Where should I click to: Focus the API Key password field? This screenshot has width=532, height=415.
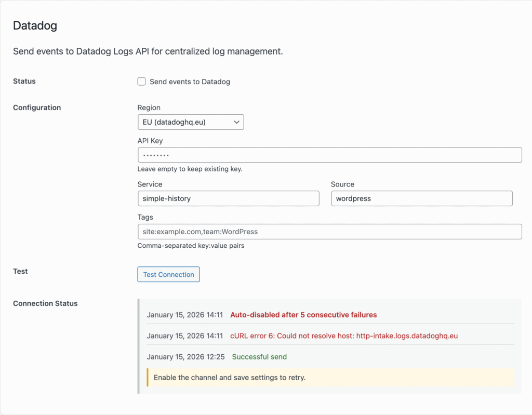[x=329, y=155]
